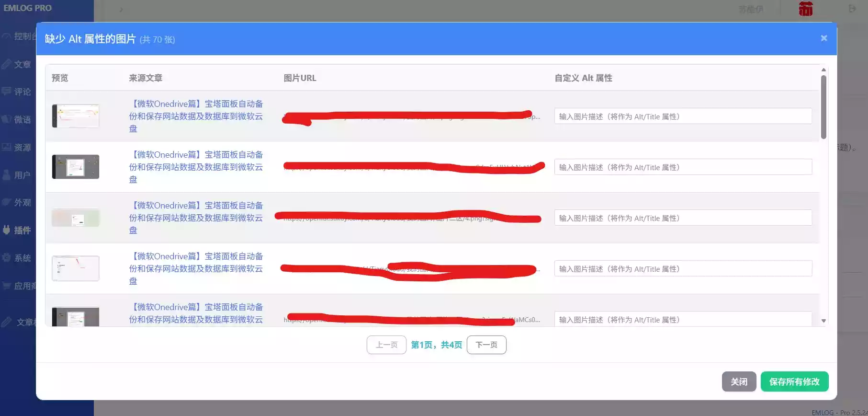Click the table scrollbar up arrow
This screenshot has width=868, height=416.
(x=823, y=70)
